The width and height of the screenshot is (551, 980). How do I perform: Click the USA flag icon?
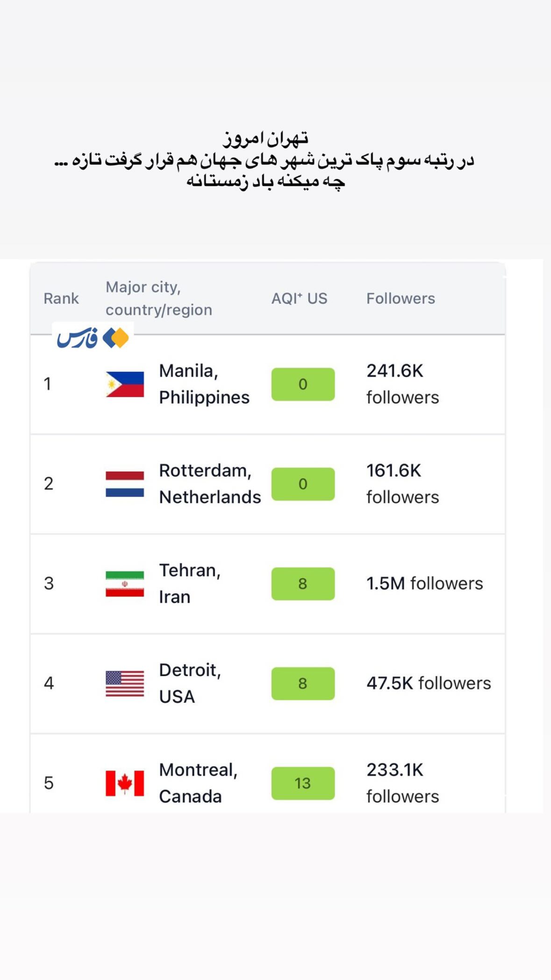pos(125,684)
